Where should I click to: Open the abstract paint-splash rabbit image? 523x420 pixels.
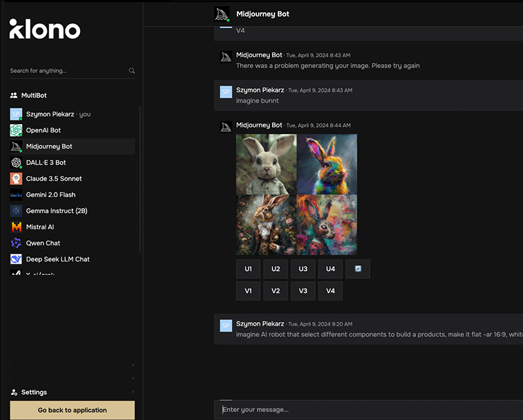click(x=327, y=225)
